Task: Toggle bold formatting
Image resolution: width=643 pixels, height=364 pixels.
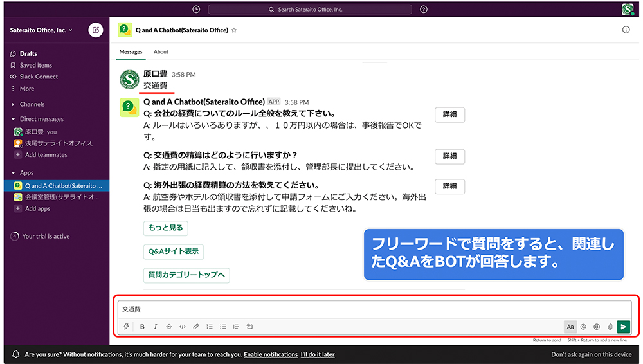Action: pyautogui.click(x=142, y=327)
